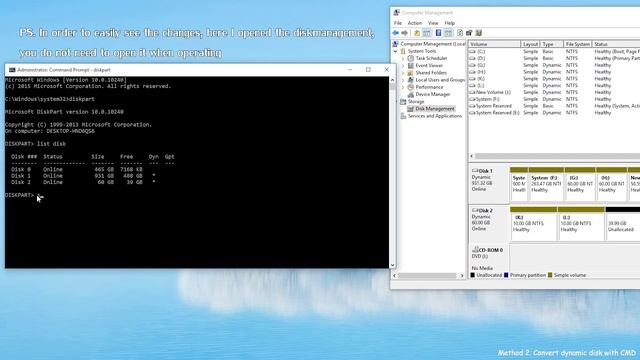Viewport: 640px width, 360px height.
Task: Select the 39.99 GB Unallocated space on Disk 2
Action: click(x=623, y=224)
